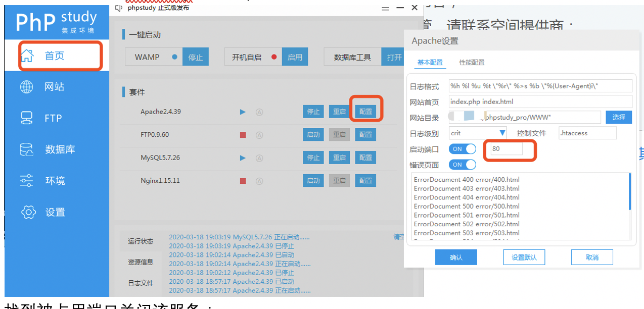644x309 pixels.
Task: Click the Apache2.4.39 blue play status icon
Action: click(x=243, y=112)
